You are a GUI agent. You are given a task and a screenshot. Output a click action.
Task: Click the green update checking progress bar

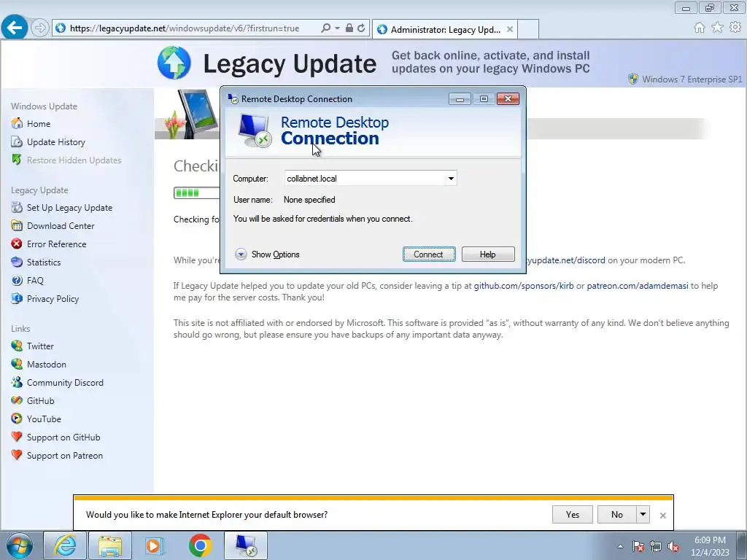pyautogui.click(x=196, y=192)
